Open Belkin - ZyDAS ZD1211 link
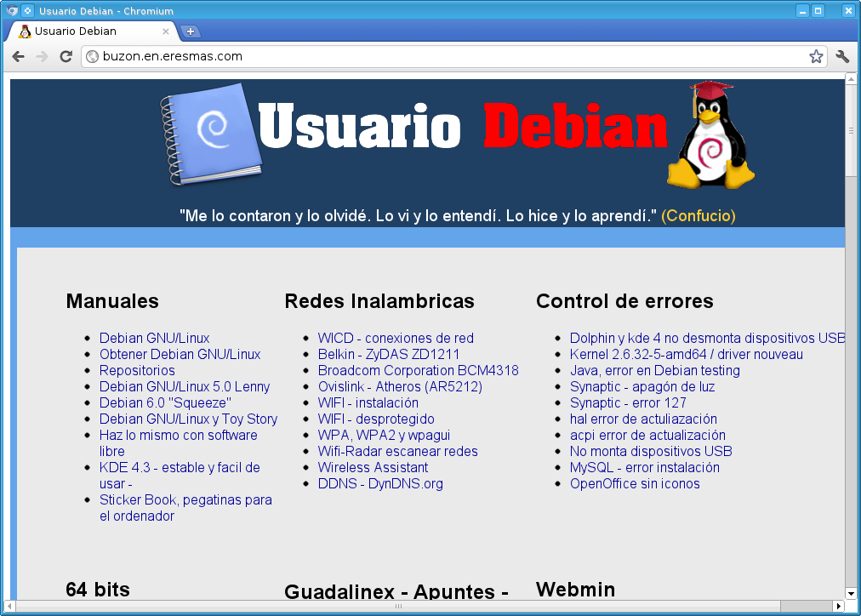The height and width of the screenshot is (616, 861). coord(389,355)
